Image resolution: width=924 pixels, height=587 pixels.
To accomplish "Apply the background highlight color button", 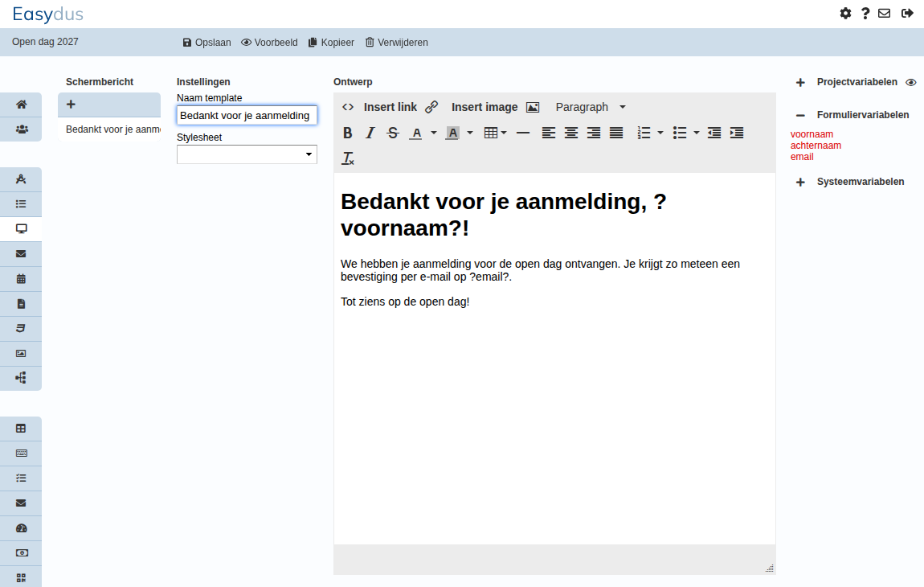I will pyautogui.click(x=452, y=133).
